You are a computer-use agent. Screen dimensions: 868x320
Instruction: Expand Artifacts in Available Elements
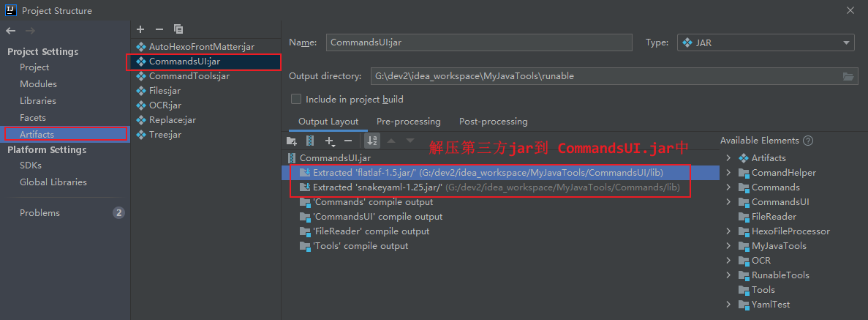[728, 157]
